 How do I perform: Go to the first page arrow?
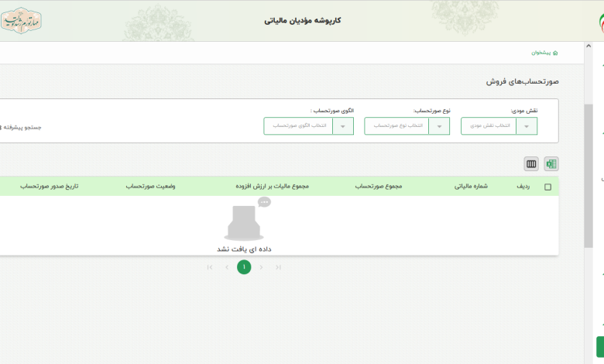pos(210,267)
